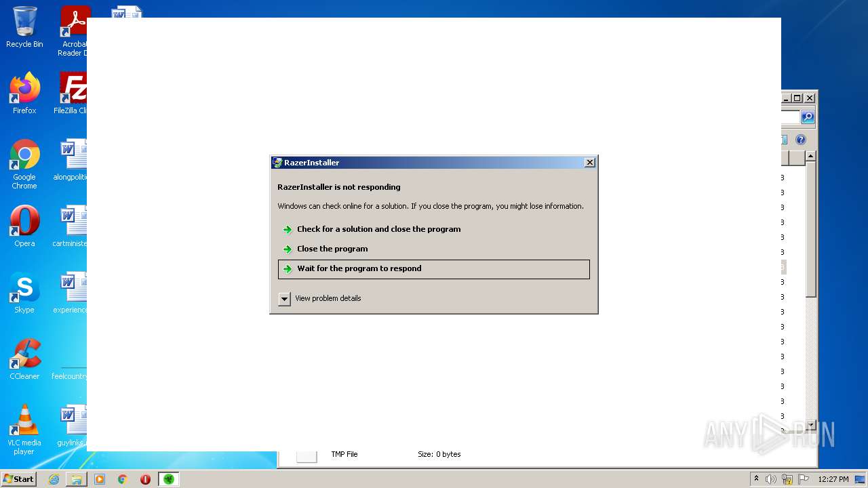The height and width of the screenshot is (488, 868).
Task: Open network status tray icon
Action: pyautogui.click(x=787, y=479)
